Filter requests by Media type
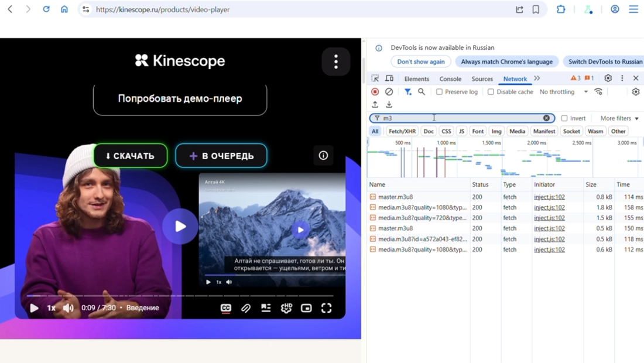This screenshot has height=363, width=644. pyautogui.click(x=517, y=131)
